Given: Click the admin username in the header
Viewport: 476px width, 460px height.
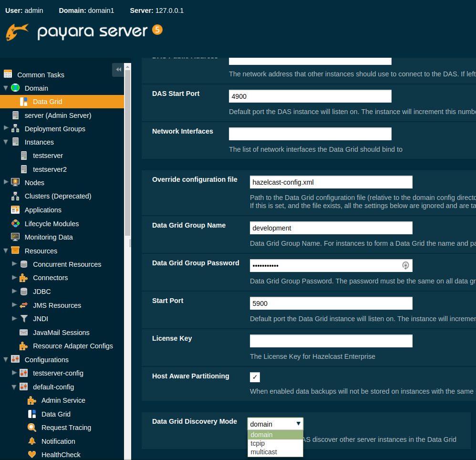Looking at the screenshot, I should 34,10.
